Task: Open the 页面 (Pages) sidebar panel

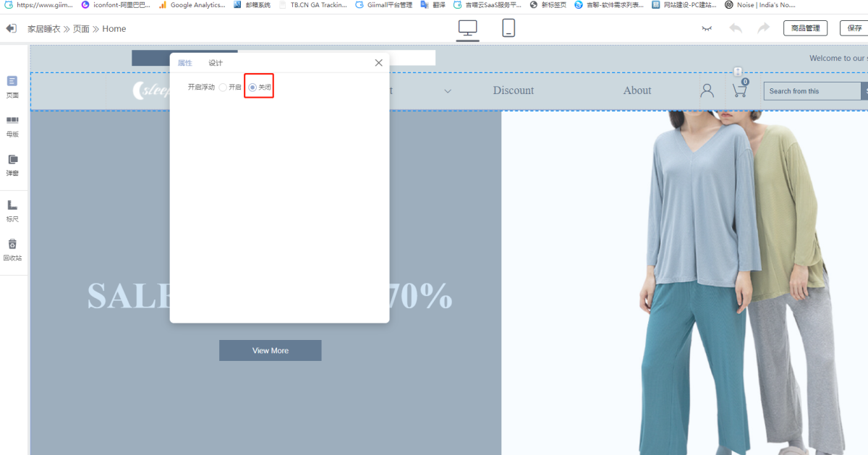Action: [x=12, y=85]
